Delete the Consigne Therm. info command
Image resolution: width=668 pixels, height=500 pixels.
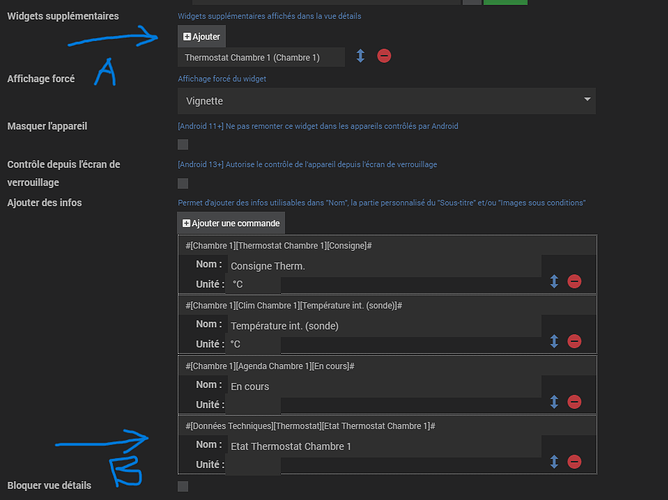click(574, 281)
